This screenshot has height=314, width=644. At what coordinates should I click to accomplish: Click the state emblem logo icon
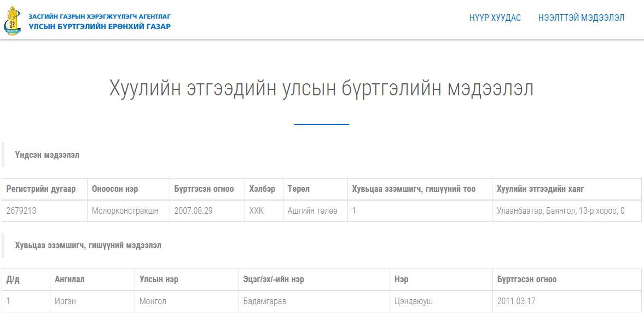coord(11,21)
